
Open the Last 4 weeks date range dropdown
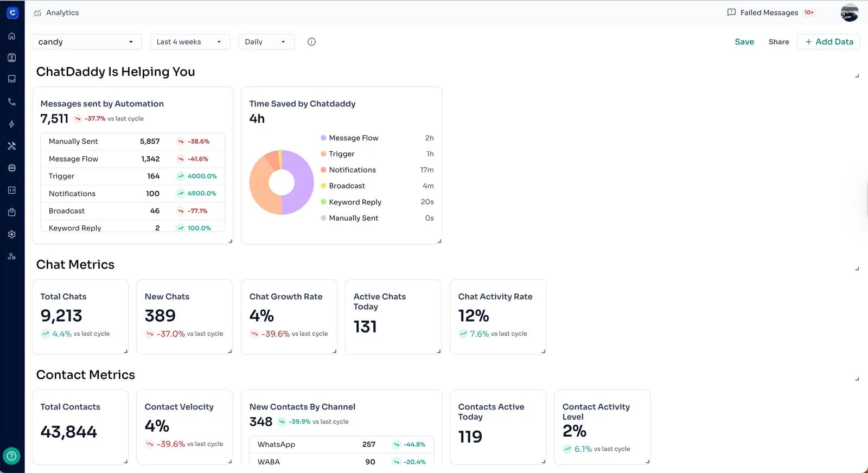pos(190,42)
